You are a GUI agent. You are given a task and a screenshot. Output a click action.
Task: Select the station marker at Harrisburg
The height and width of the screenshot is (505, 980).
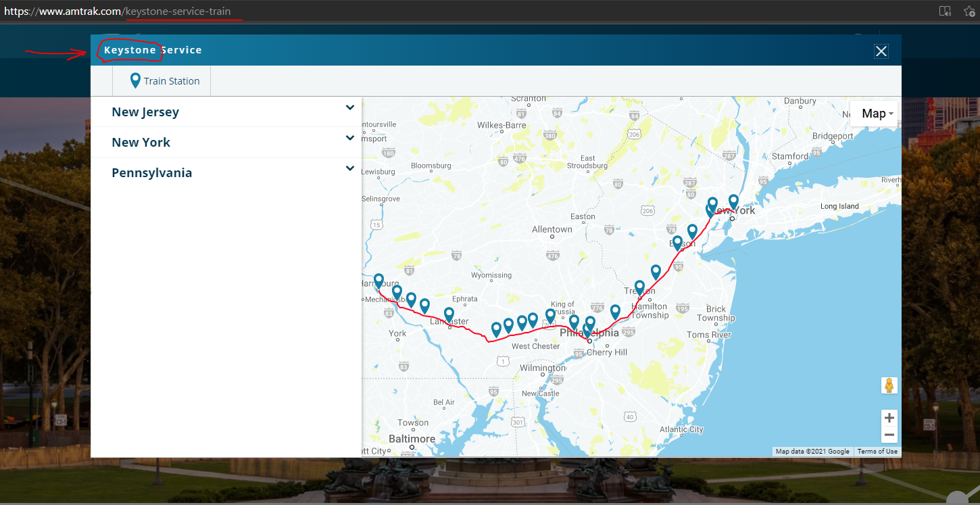378,282
